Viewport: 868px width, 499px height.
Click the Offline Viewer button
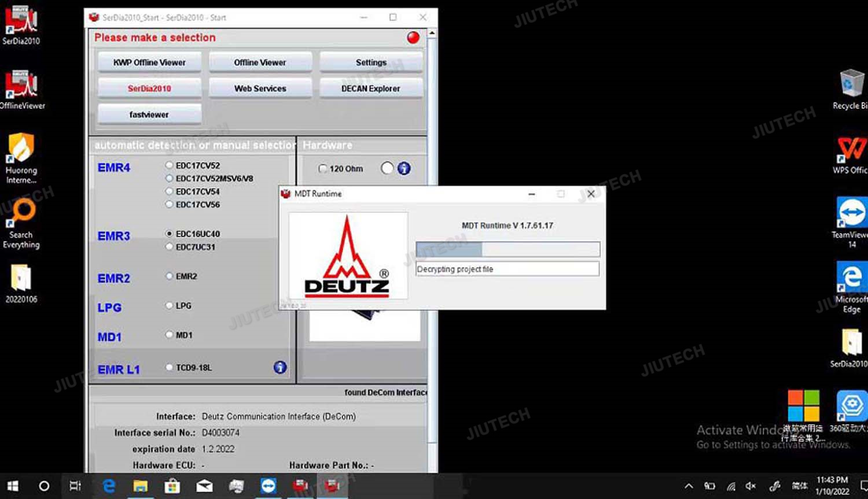point(260,62)
